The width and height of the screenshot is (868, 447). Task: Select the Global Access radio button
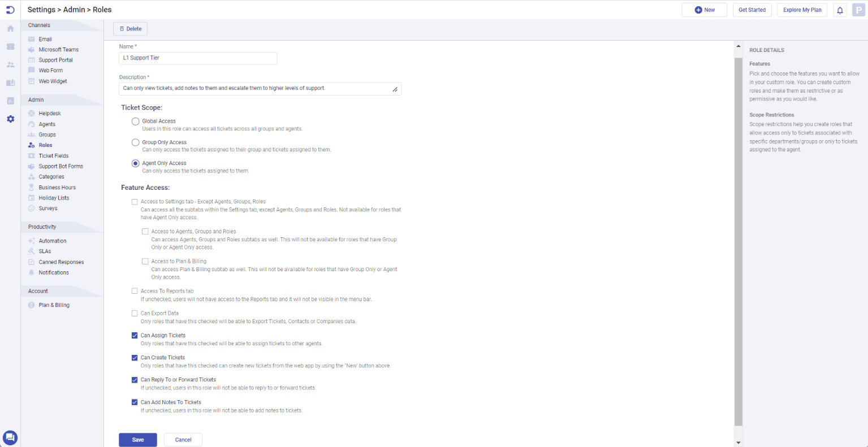[136, 121]
